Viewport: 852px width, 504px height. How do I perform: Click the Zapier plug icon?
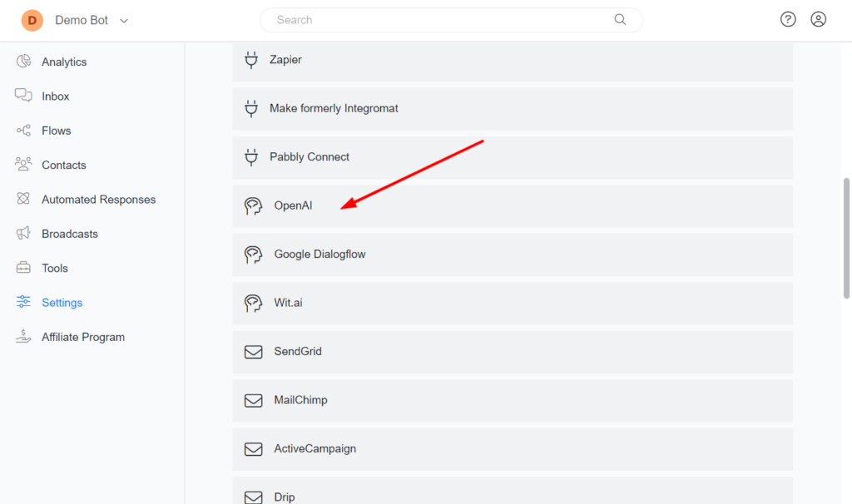(250, 60)
